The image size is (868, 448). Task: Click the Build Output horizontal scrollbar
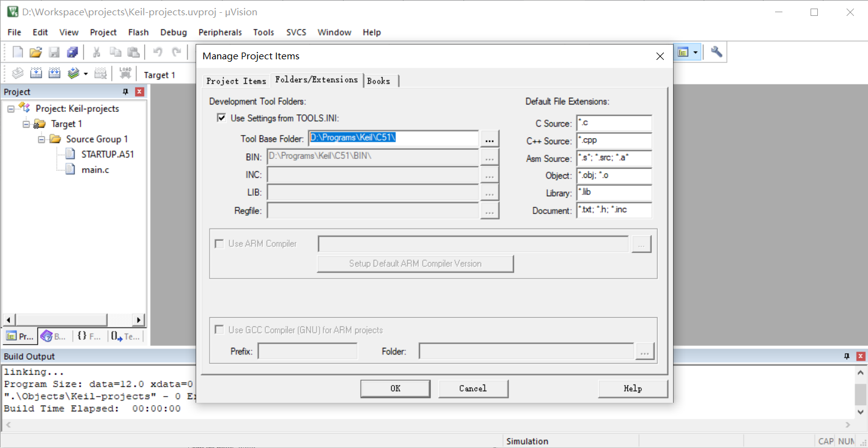point(427,425)
